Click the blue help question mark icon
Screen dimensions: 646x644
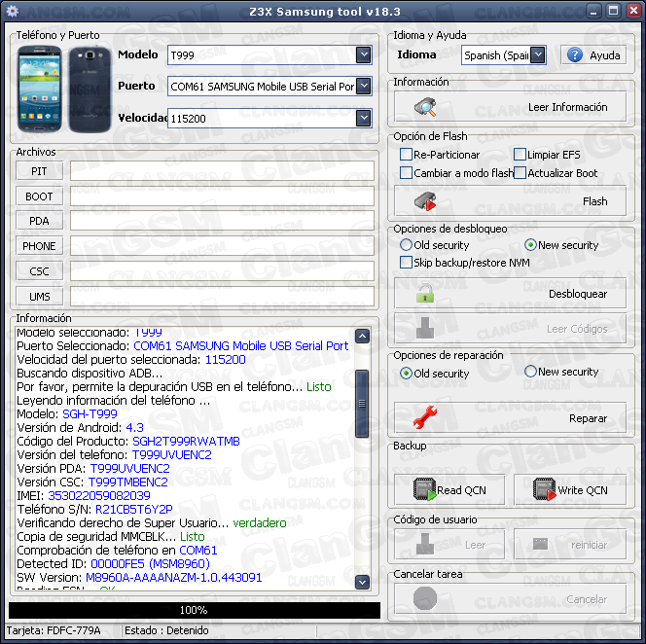click(x=575, y=54)
